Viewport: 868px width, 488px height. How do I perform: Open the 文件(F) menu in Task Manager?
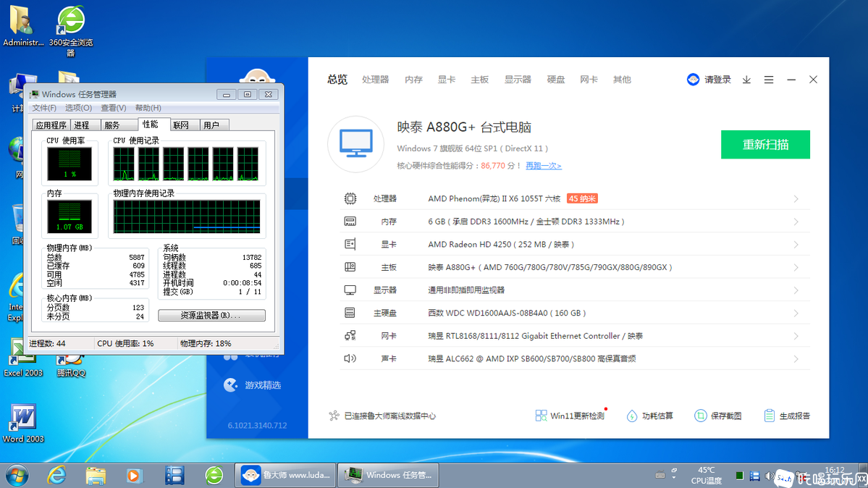point(44,108)
